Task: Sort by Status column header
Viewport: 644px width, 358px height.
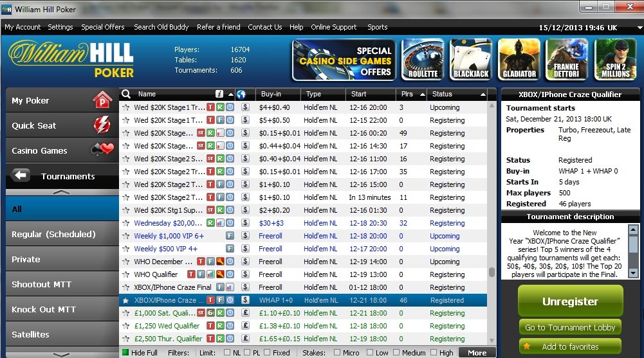Action: [457, 94]
